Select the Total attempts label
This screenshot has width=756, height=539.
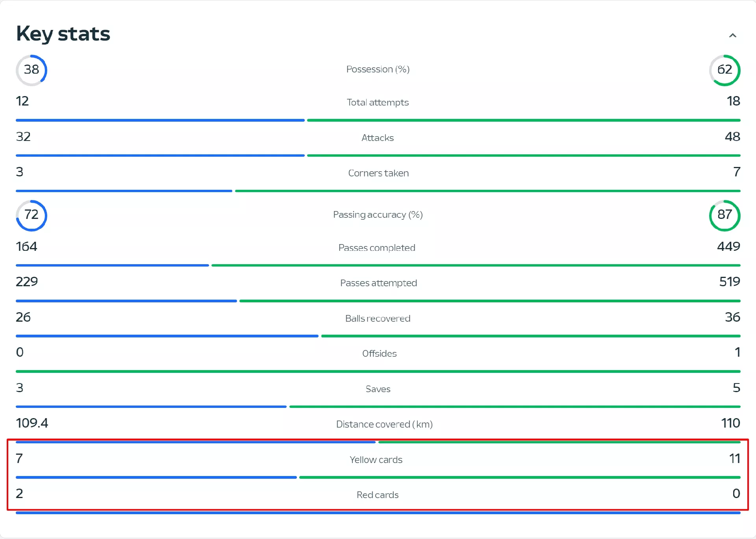click(x=378, y=102)
